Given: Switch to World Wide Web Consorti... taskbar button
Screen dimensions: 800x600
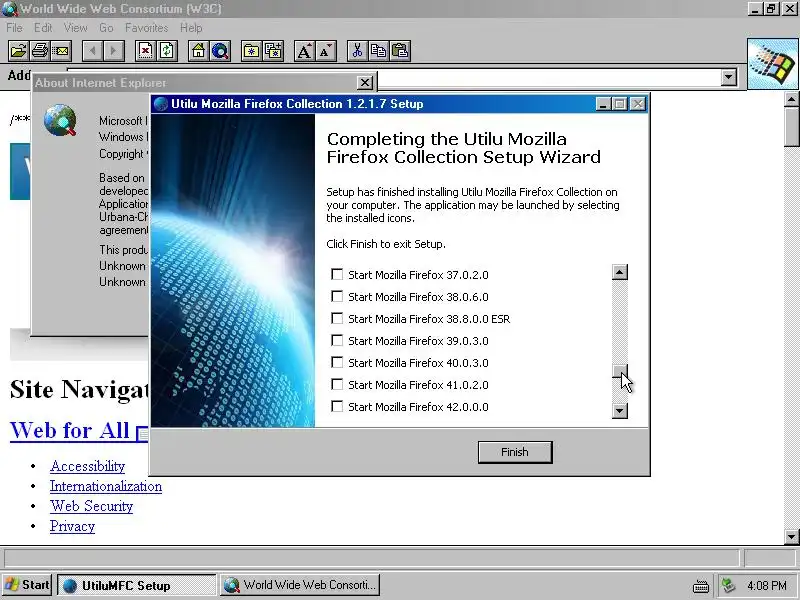Looking at the screenshot, I should point(301,585).
